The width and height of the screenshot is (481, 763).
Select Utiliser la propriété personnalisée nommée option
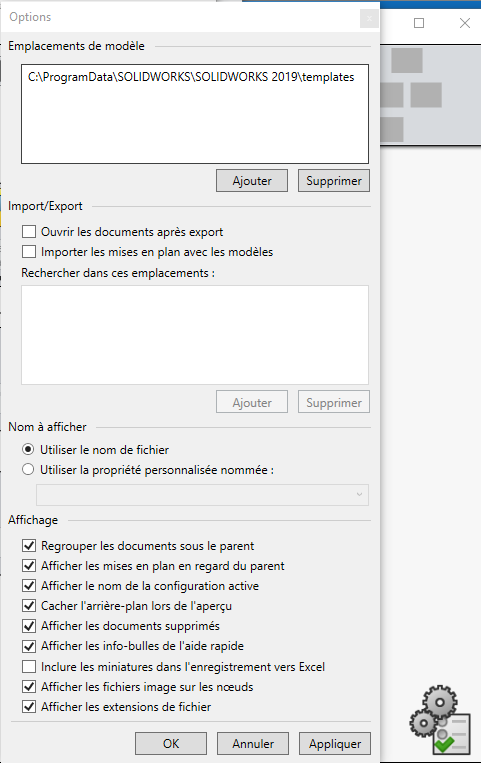point(28,470)
